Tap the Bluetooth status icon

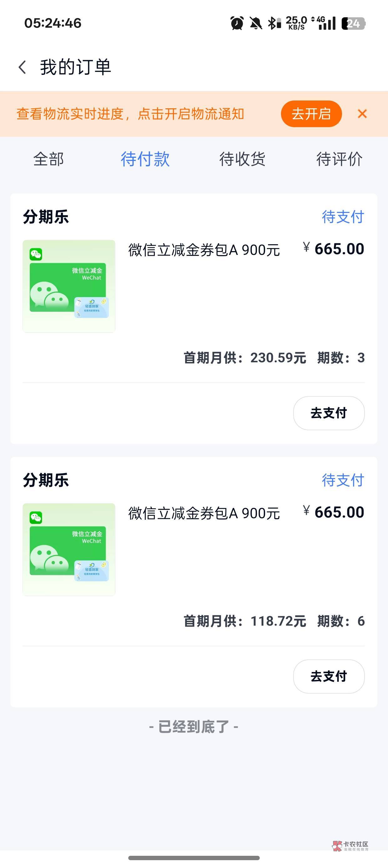pyautogui.click(x=274, y=23)
